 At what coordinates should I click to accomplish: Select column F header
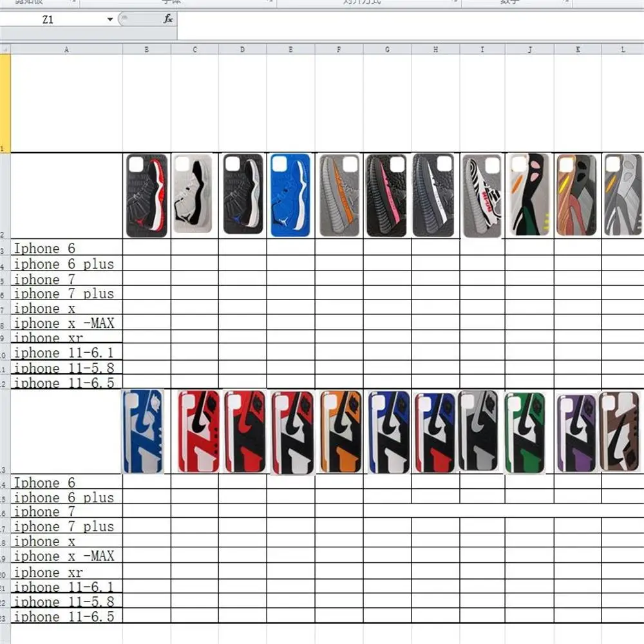click(339, 49)
